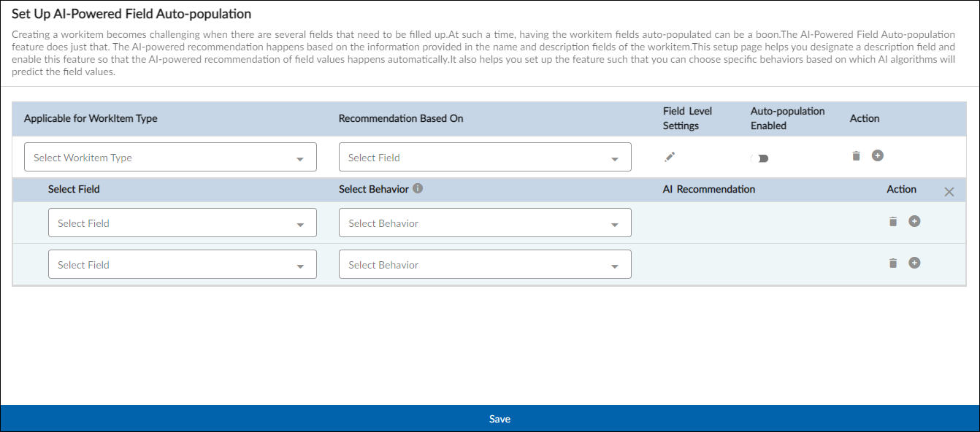Viewport: 980px width, 432px height.
Task: Click the Field Level Settings pencil icon
Action: coord(670,156)
